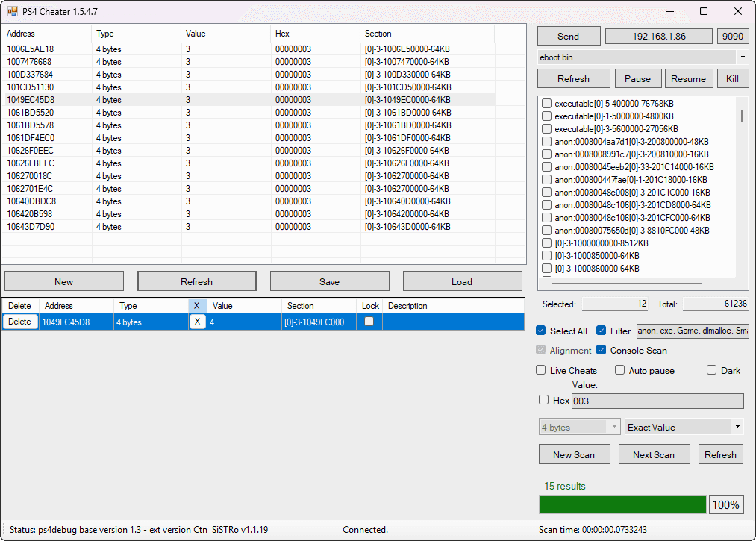This screenshot has width=756, height=541.
Task: Click the X toggle button in cheat row 1049EC45D8
Action: (x=197, y=322)
